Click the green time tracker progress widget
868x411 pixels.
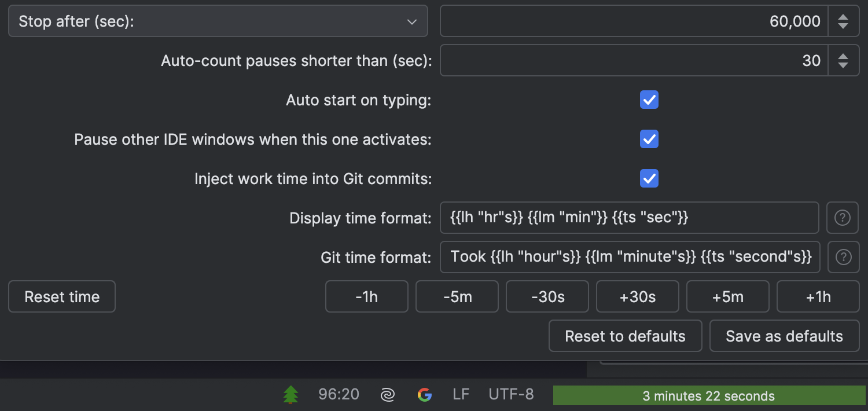[708, 396]
